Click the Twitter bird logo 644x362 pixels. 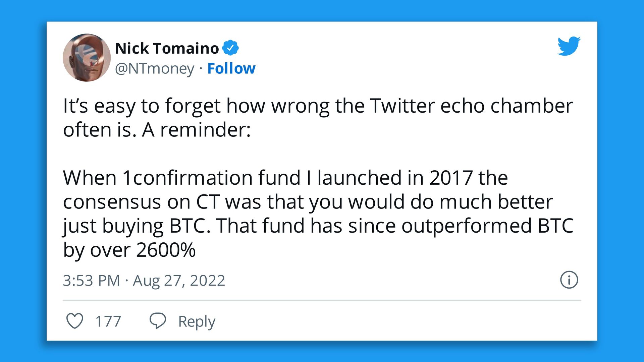click(569, 46)
